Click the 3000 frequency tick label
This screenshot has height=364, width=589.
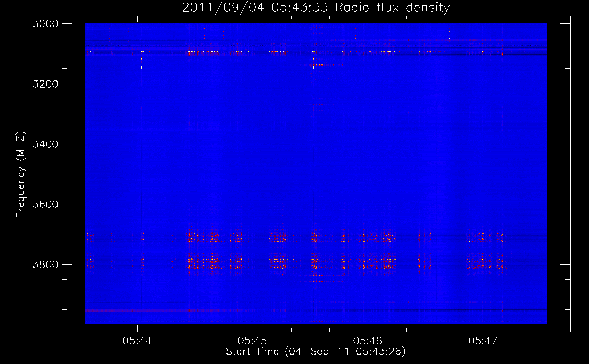[46, 24]
